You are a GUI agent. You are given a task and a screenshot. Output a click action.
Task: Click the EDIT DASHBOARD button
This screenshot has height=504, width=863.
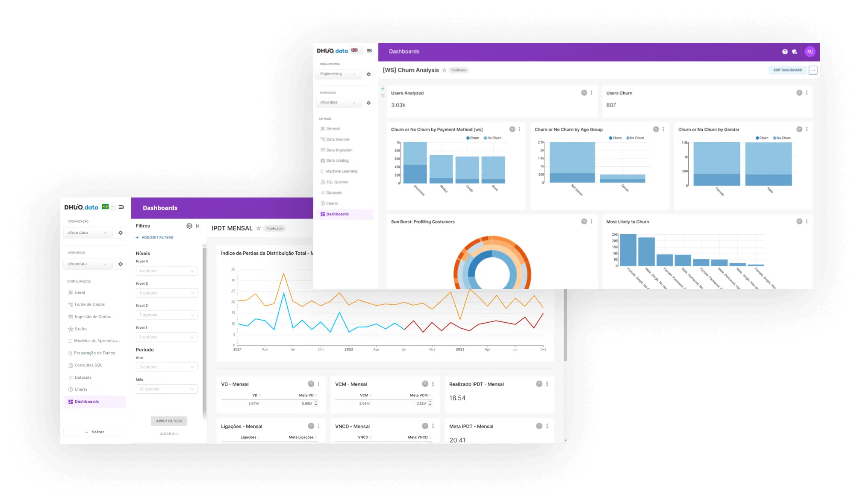tap(787, 70)
